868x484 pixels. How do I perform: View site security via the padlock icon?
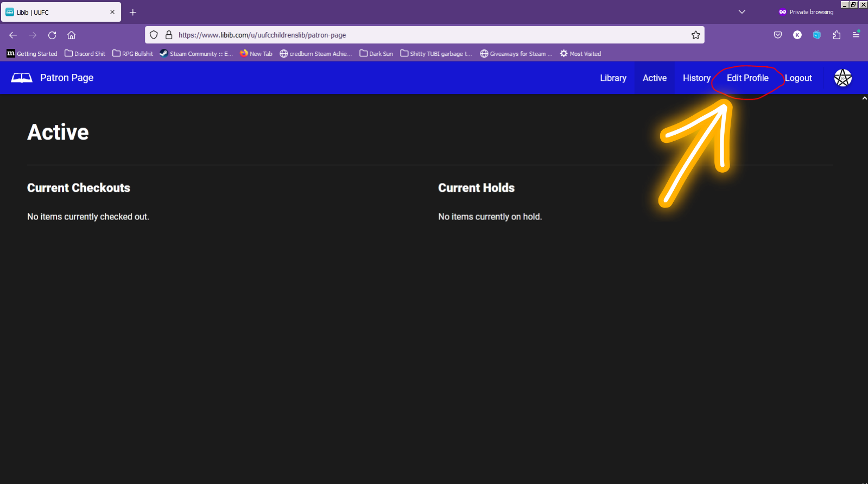click(169, 35)
